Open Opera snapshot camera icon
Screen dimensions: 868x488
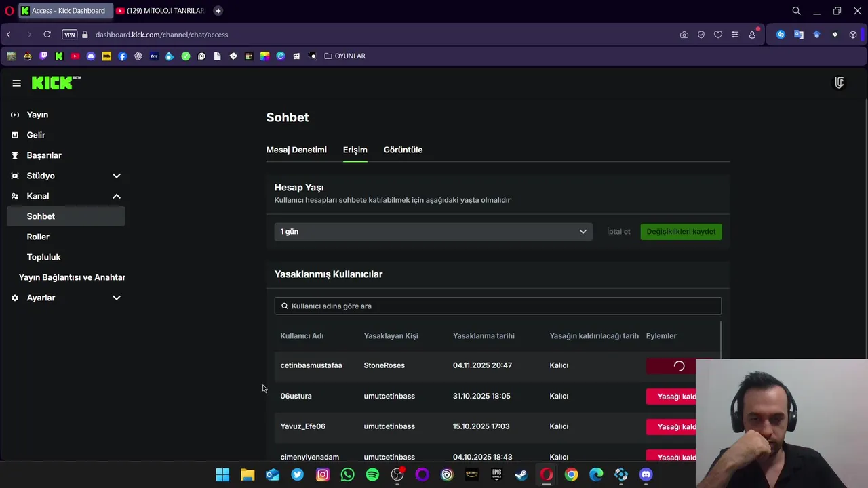(x=684, y=35)
